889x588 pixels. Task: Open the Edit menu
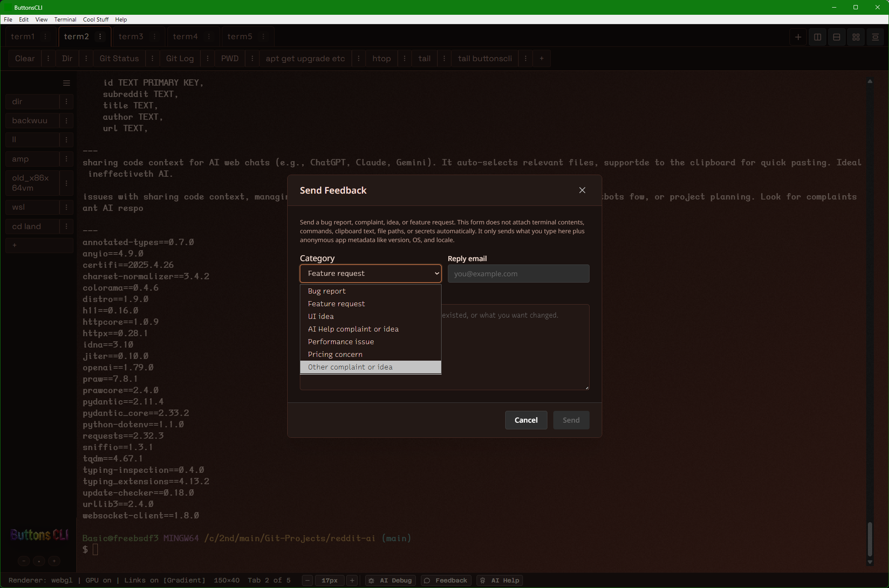point(24,19)
